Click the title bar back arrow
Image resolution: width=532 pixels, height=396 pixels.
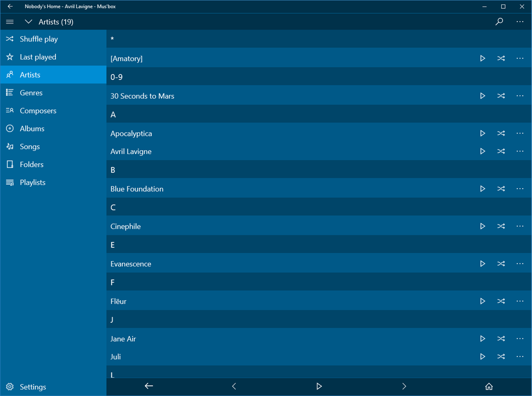[10, 6]
